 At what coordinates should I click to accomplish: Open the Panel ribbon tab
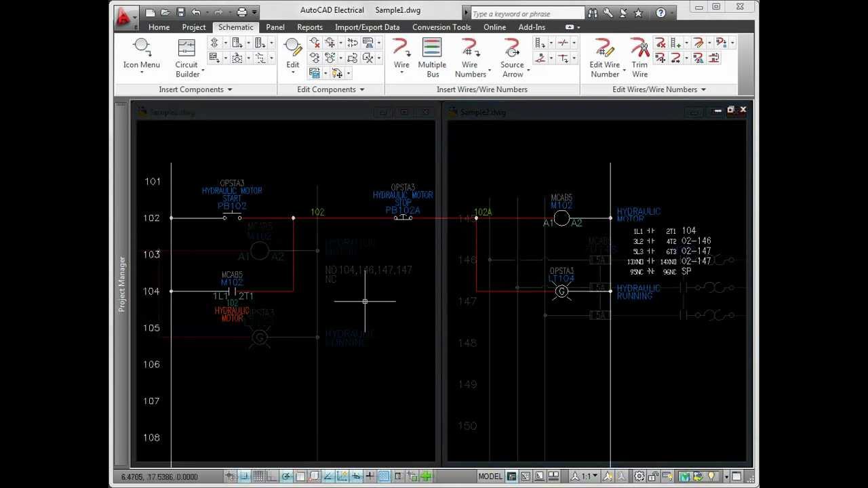(x=275, y=27)
